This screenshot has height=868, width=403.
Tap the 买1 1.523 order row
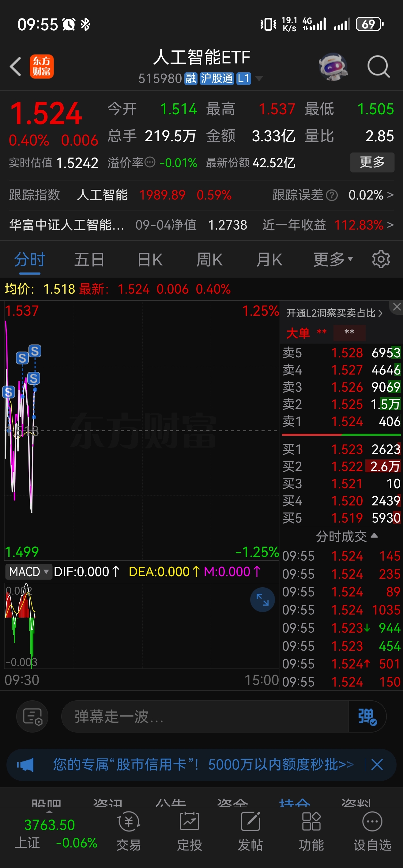coord(341,449)
